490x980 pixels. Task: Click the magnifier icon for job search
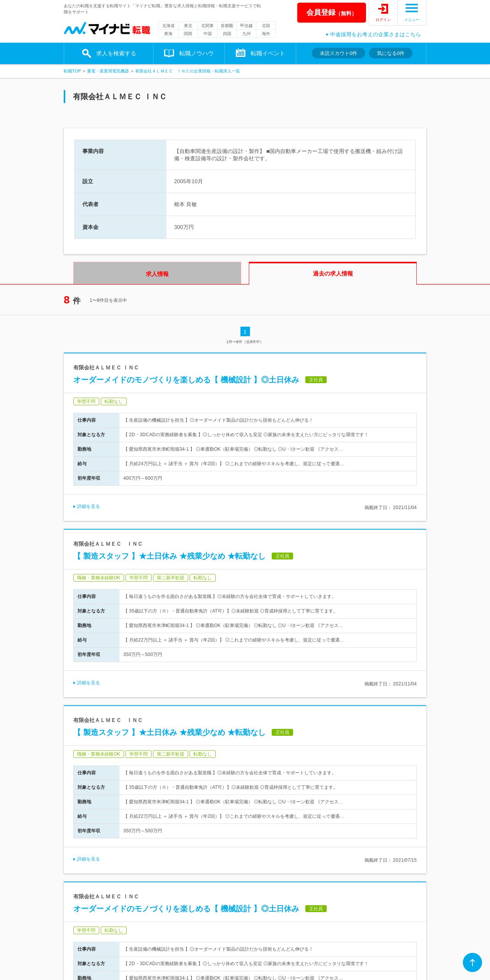[x=86, y=53]
